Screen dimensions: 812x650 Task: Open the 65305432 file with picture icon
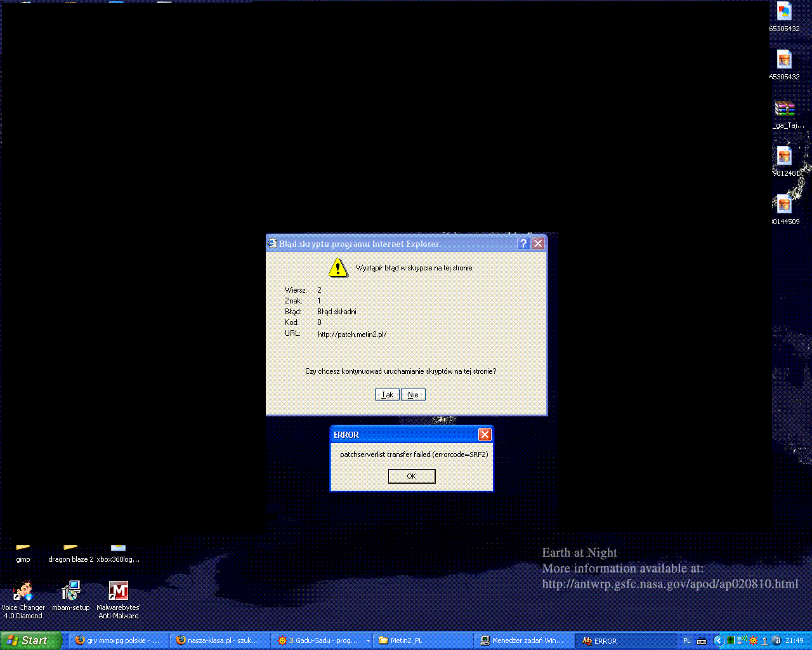click(x=785, y=65)
